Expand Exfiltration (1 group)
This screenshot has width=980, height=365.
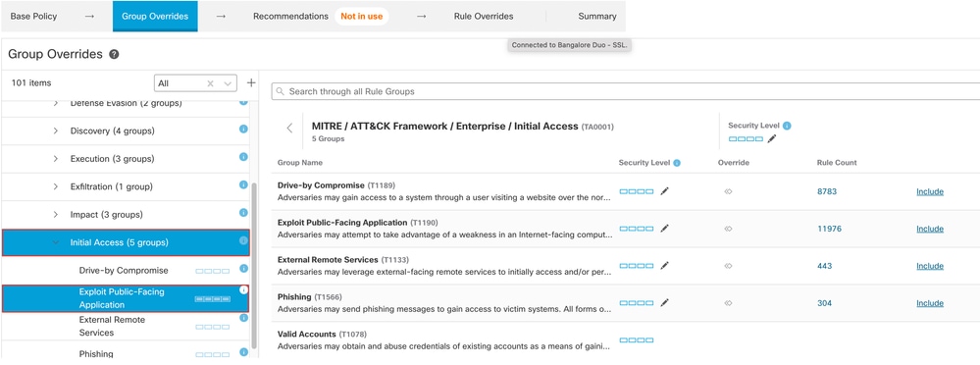pyautogui.click(x=56, y=186)
